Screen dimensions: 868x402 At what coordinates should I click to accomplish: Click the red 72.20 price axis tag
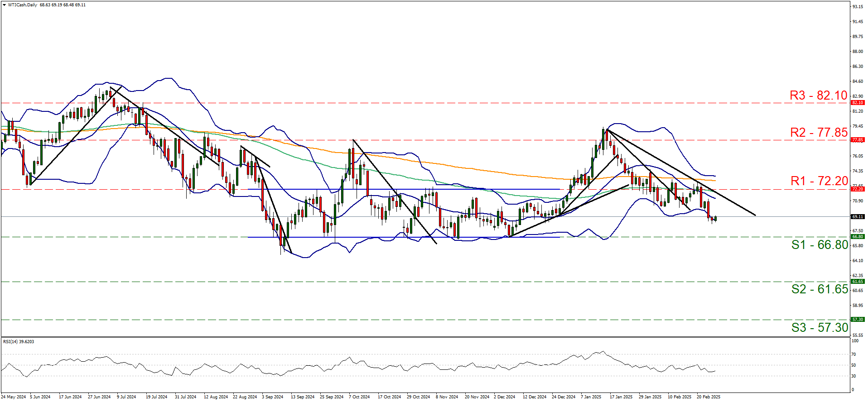click(x=858, y=189)
